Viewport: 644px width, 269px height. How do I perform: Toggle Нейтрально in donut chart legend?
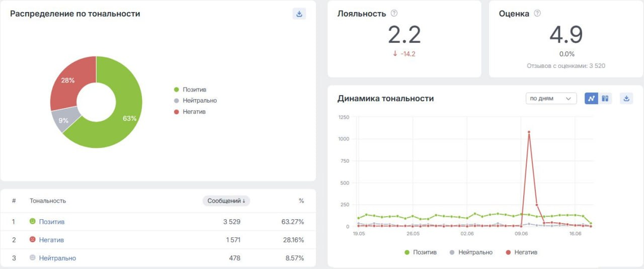pyautogui.click(x=195, y=101)
